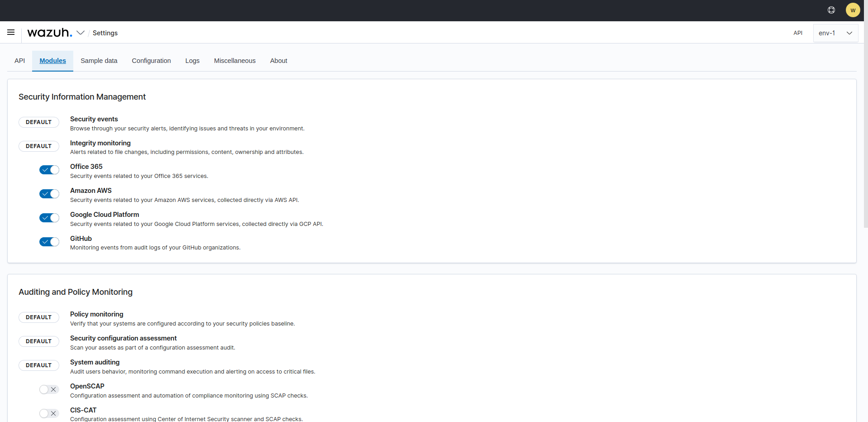
Task: Switch to the API tab
Action: coord(19,61)
